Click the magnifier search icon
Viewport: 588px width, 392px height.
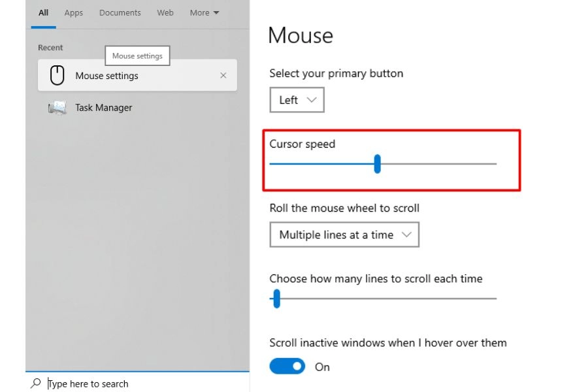(x=36, y=383)
